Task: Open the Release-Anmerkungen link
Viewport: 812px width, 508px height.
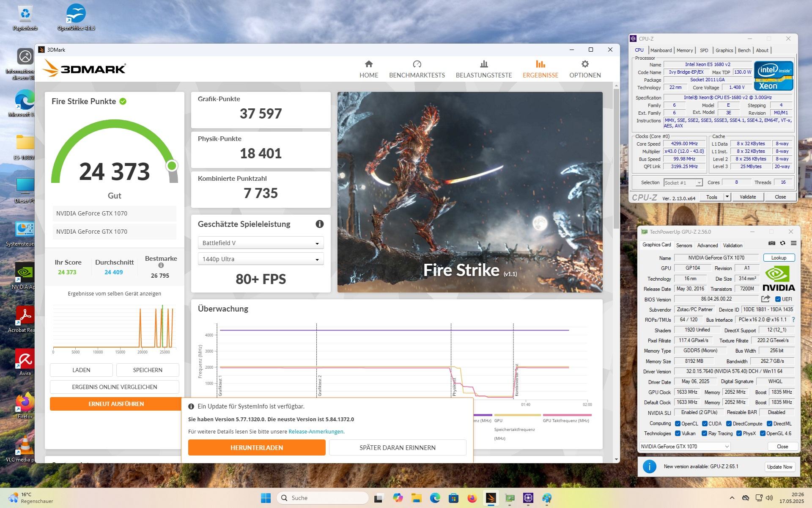Action: [316, 432]
